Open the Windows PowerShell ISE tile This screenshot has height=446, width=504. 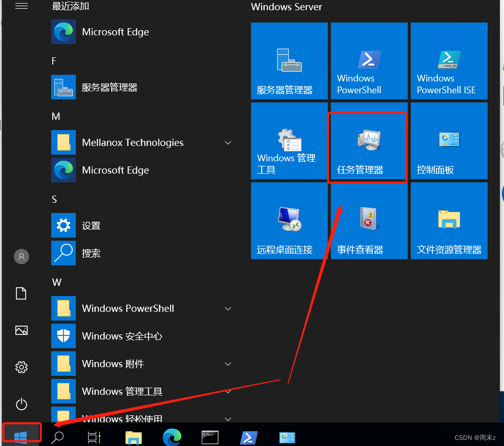(x=448, y=60)
